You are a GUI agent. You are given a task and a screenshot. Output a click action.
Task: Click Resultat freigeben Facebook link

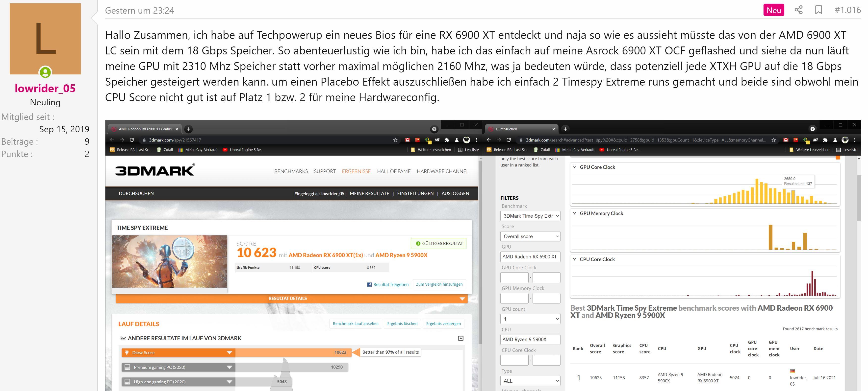coord(387,285)
